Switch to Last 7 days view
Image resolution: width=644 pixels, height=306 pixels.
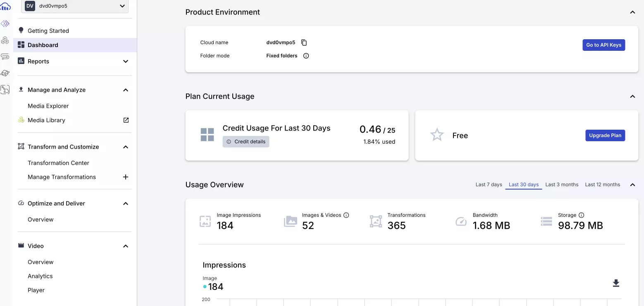click(x=489, y=185)
